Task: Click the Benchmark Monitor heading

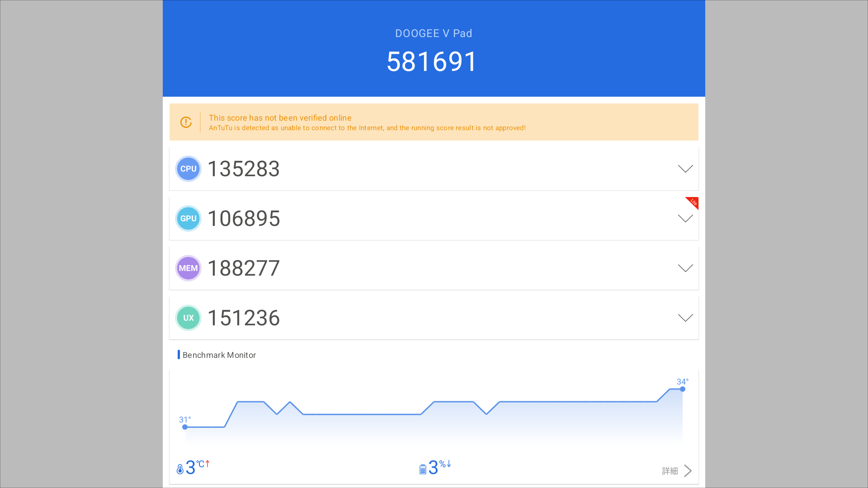Action: point(219,355)
